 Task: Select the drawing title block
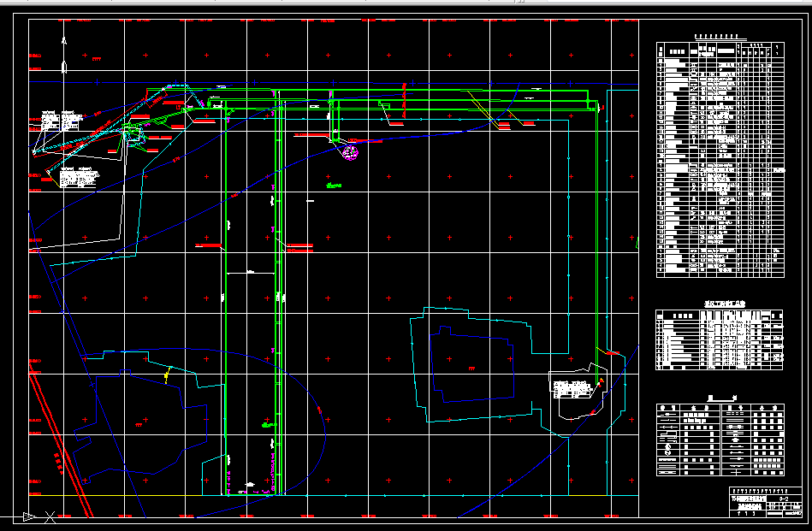pyautogui.click(x=766, y=502)
